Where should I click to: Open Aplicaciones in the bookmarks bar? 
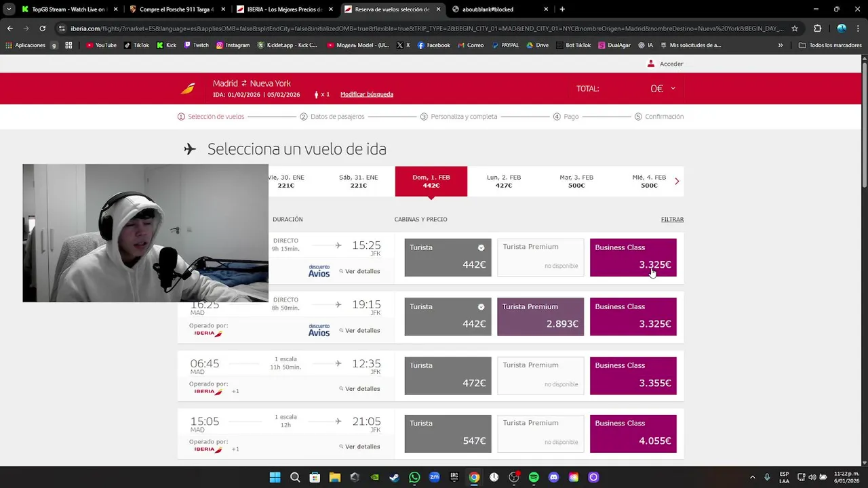25,45
